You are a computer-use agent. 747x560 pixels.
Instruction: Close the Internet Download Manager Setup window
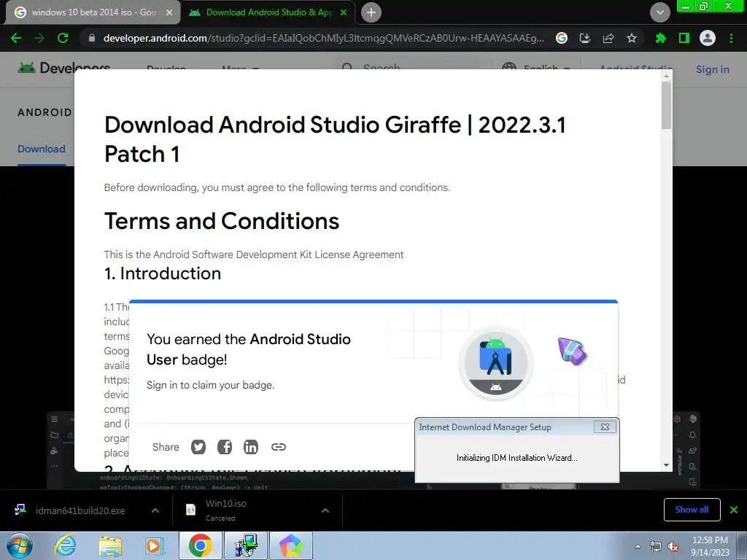click(605, 427)
